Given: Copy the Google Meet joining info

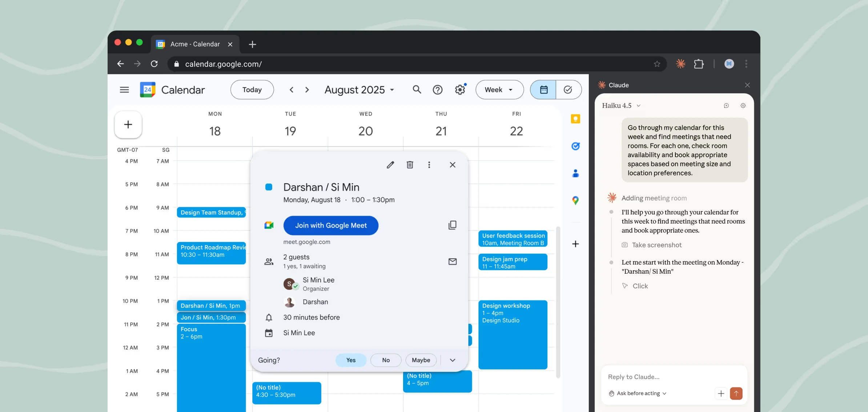Looking at the screenshot, I should (452, 225).
